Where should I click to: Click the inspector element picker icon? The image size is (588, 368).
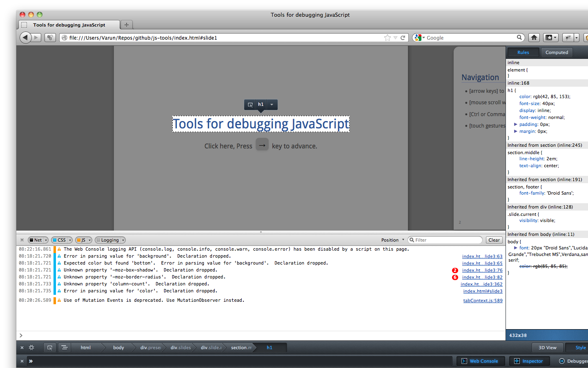50,348
